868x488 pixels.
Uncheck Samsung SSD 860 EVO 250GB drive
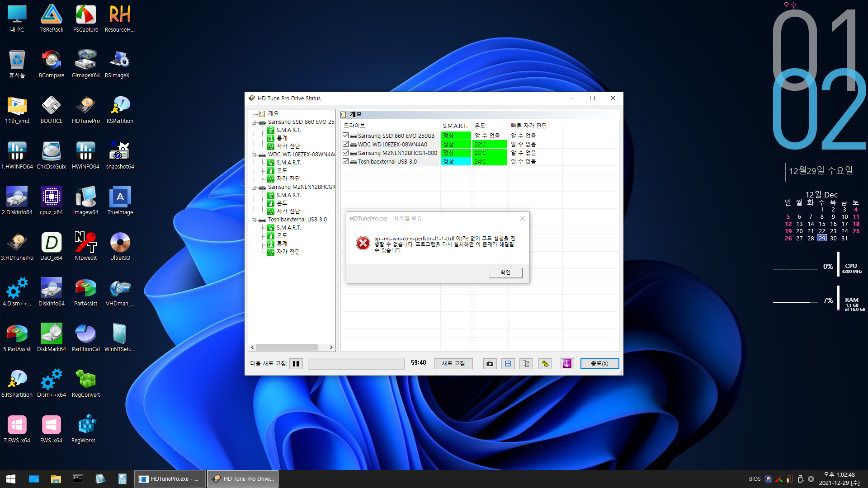click(346, 136)
